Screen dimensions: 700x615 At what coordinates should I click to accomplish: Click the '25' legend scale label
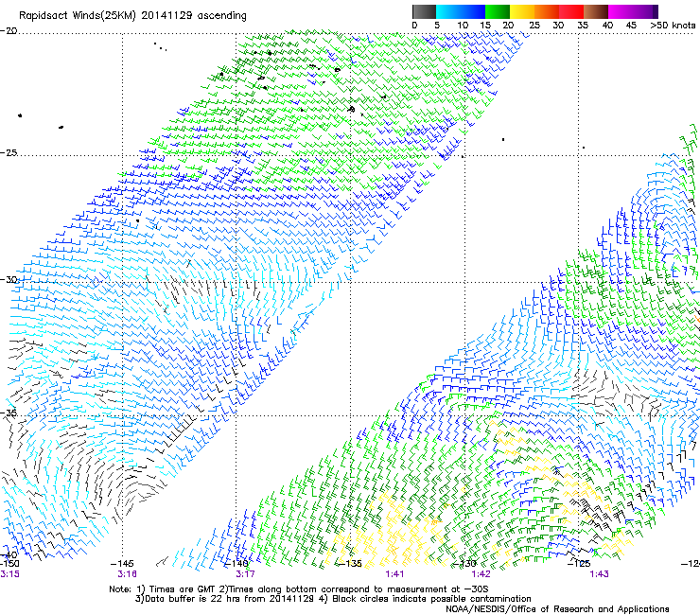coord(534,25)
